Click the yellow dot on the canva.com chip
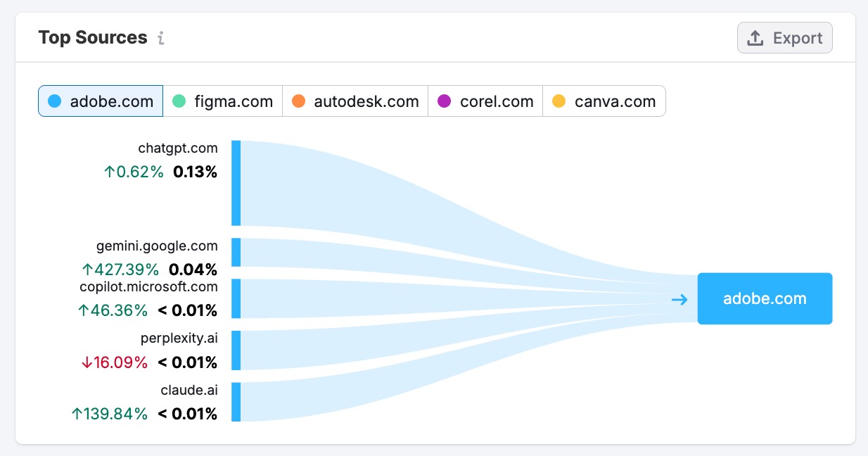 click(x=559, y=101)
